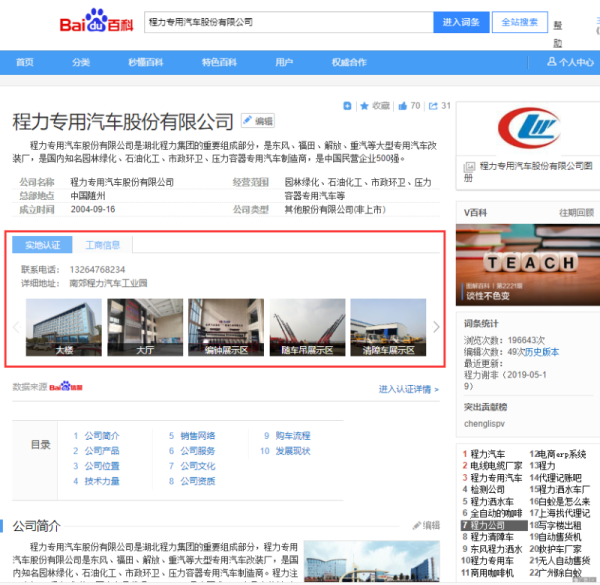600x585 pixels.
Task: Click the 程力专用汽车股份有限公司图册 album link
Action: tap(528, 171)
